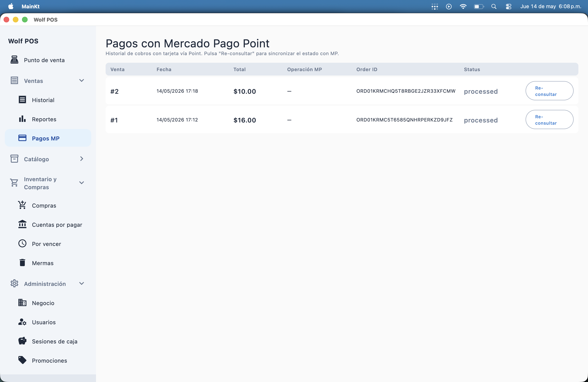Click the Catálogo archive box icon
The height and width of the screenshot is (382, 588).
(14, 159)
